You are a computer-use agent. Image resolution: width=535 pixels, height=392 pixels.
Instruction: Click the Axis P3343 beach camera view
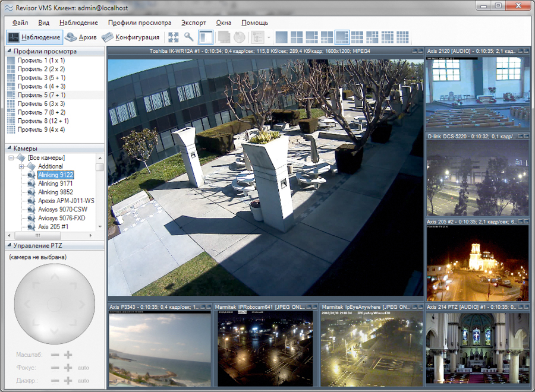160,349
